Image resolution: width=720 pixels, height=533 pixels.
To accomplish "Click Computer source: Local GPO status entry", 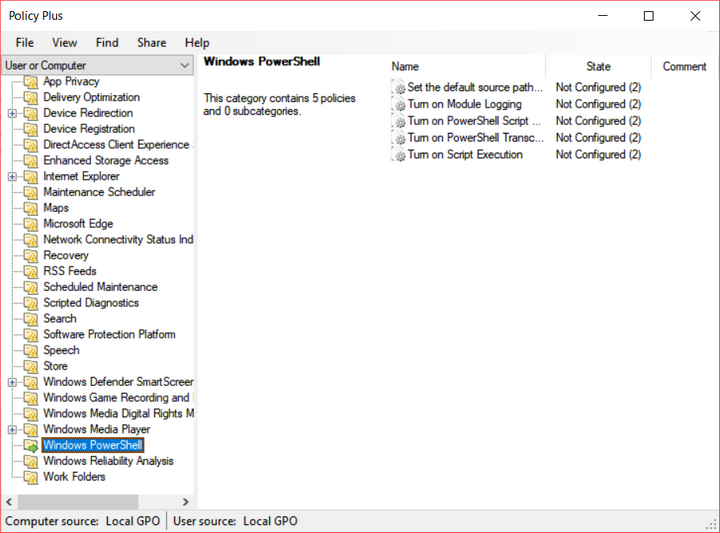I will click(83, 522).
